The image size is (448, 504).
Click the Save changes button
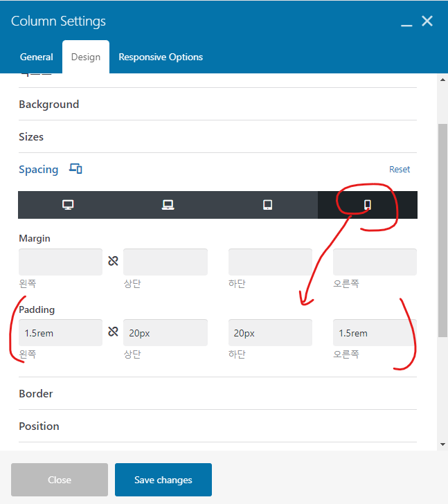coord(163,480)
